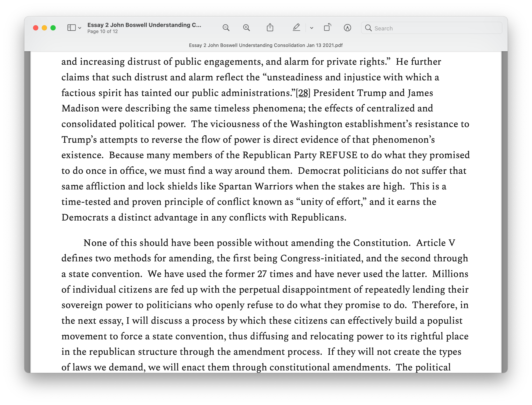Enter full screen with green button

53,28
